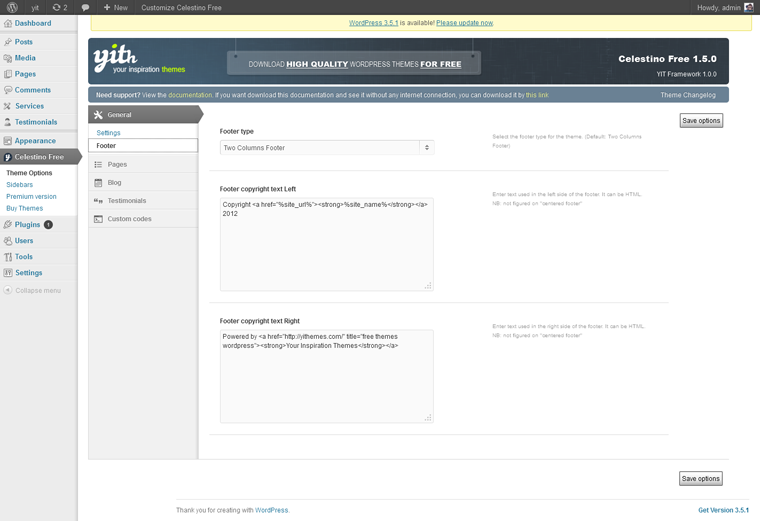This screenshot has width=760, height=521.
Task: Select the Settings sub-tab
Action: click(x=109, y=133)
